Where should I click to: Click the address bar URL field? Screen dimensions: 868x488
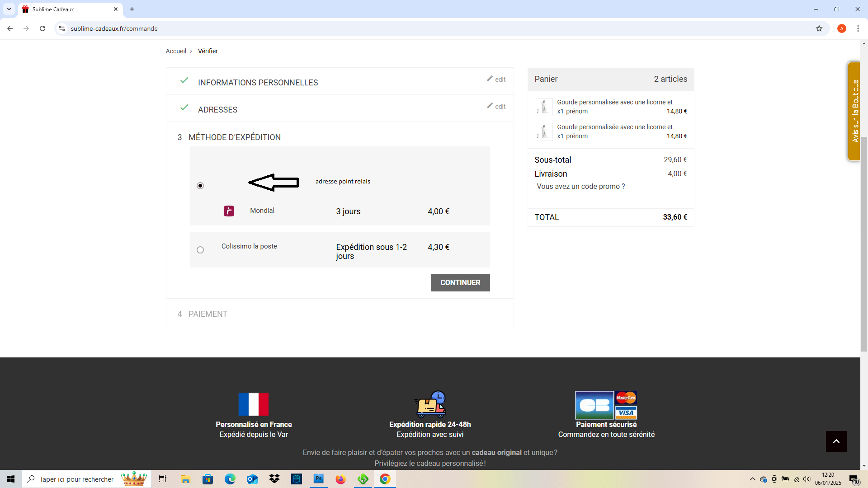[434, 28]
